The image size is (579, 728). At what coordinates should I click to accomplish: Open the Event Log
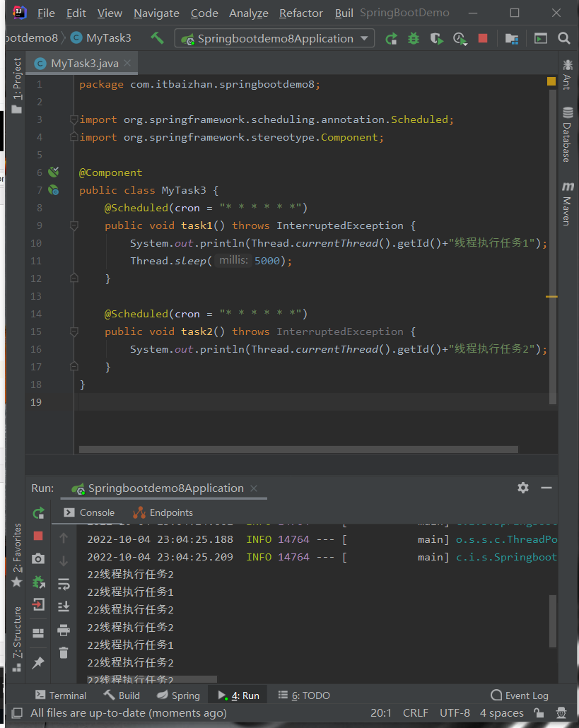(520, 695)
